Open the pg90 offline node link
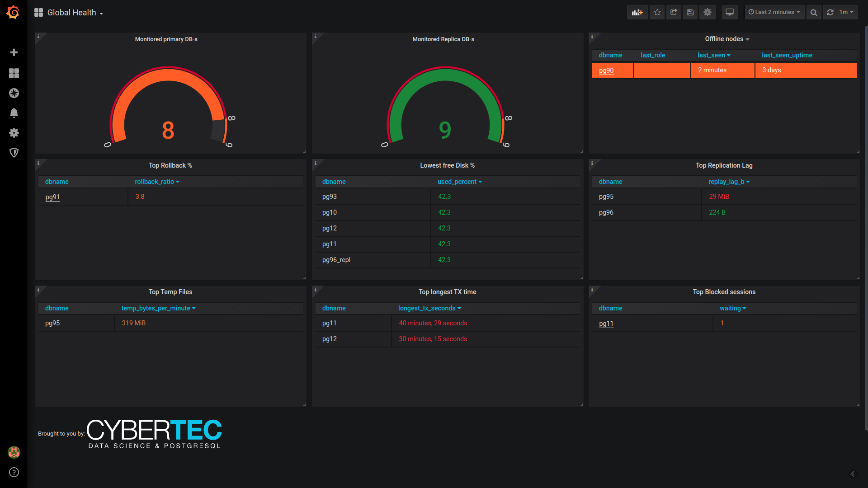The image size is (868, 488). (x=606, y=70)
